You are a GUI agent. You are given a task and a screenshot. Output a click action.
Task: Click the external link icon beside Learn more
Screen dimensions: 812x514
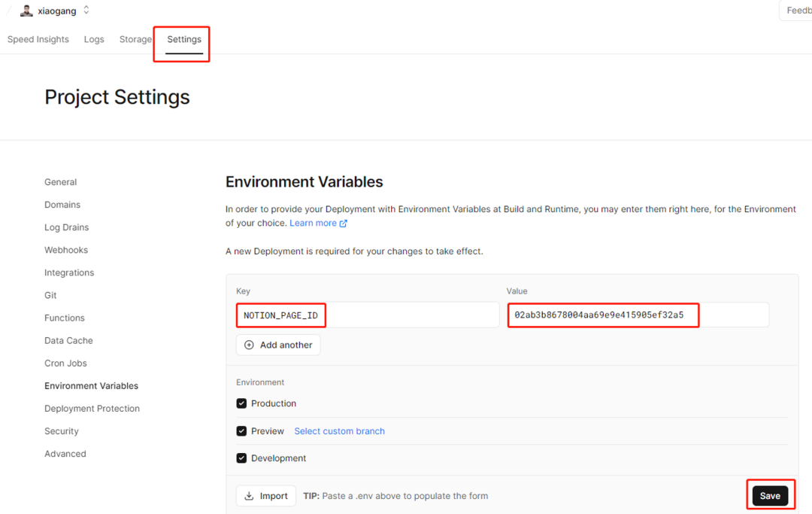(344, 224)
